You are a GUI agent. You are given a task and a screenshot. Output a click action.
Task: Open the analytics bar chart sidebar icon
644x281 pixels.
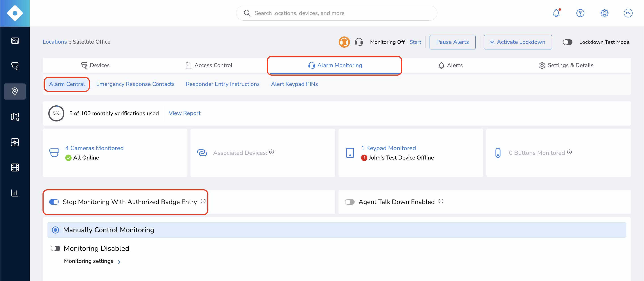(x=15, y=193)
